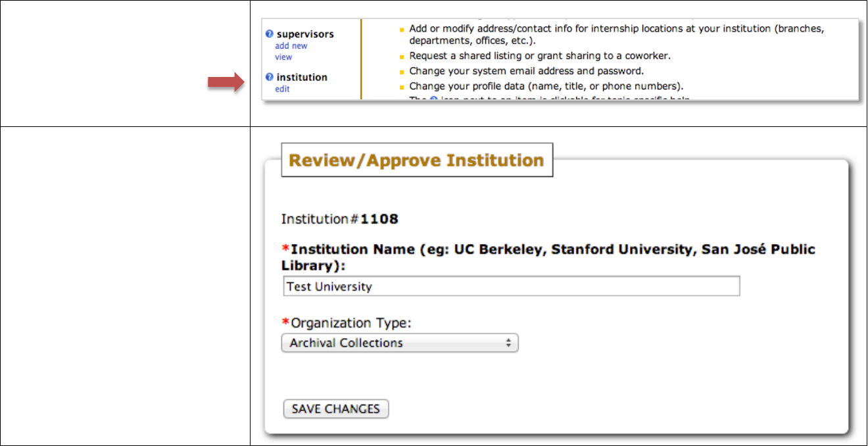
Task: Click the Institution Name text field
Action: click(x=511, y=287)
